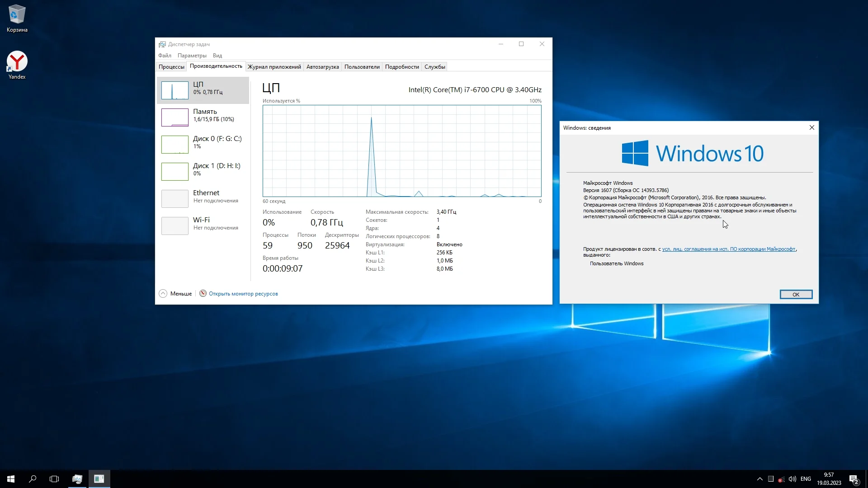Open the View menu
This screenshot has height=488, width=868.
coord(217,56)
